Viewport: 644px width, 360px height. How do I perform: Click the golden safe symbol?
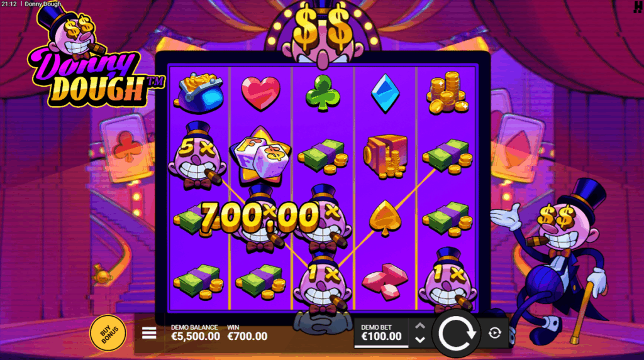click(x=385, y=156)
